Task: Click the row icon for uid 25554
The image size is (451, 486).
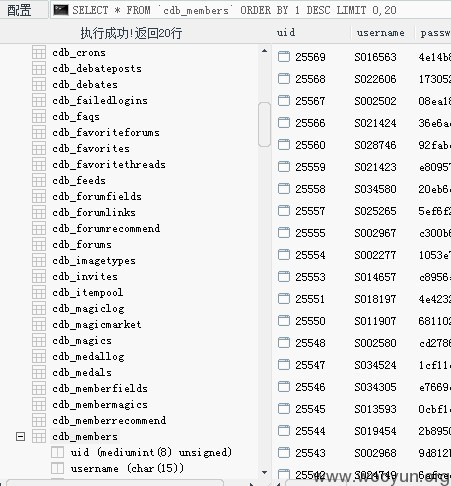Action: pos(284,255)
